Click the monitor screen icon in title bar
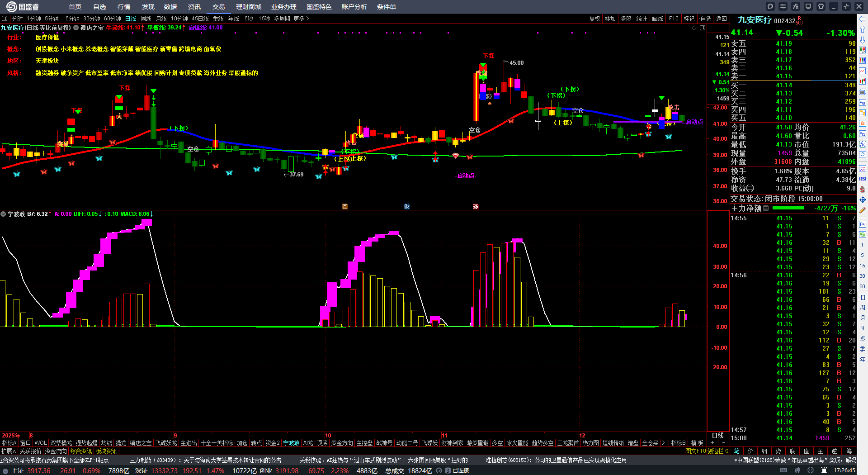 pos(808,6)
